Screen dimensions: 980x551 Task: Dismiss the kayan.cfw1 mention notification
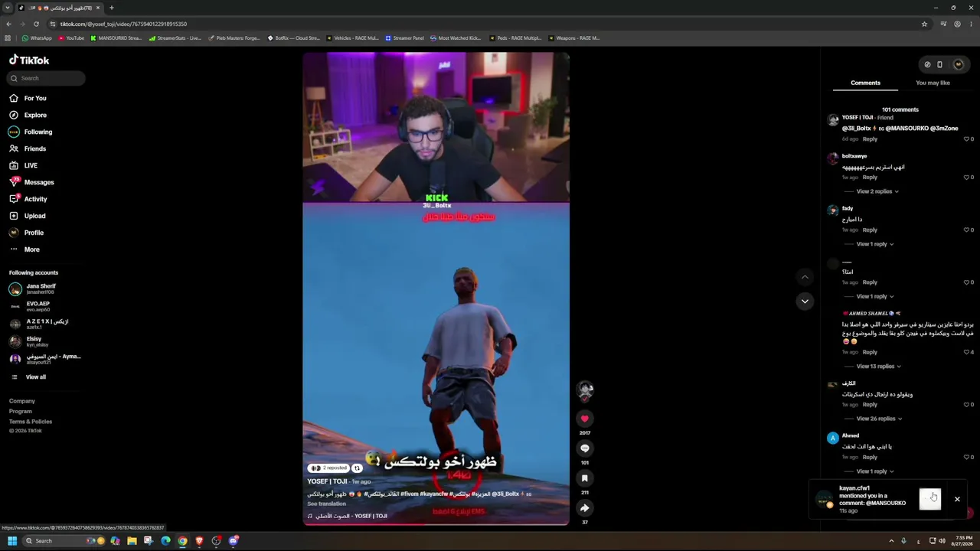coord(957,499)
